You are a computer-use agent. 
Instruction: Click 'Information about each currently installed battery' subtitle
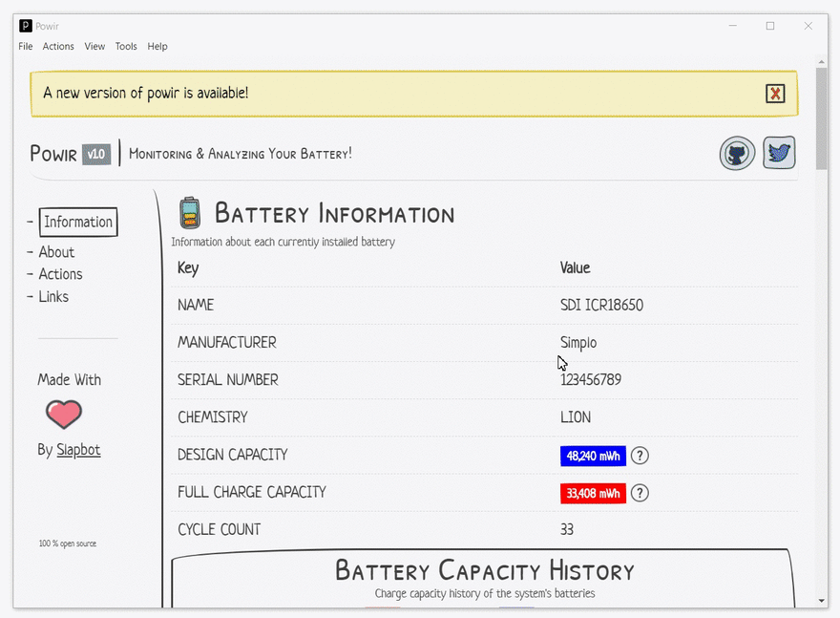tap(283, 242)
